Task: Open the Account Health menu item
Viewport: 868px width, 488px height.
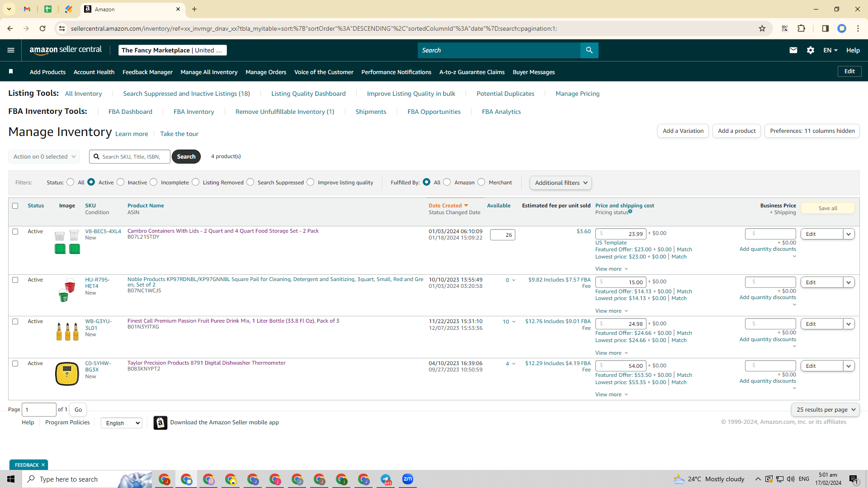Action: click(x=94, y=72)
